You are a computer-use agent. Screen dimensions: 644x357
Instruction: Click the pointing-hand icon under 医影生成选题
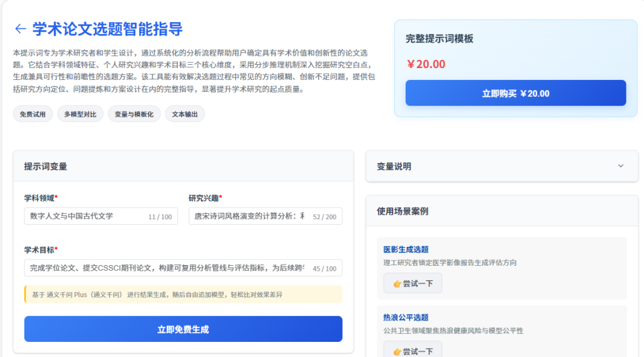[397, 283]
